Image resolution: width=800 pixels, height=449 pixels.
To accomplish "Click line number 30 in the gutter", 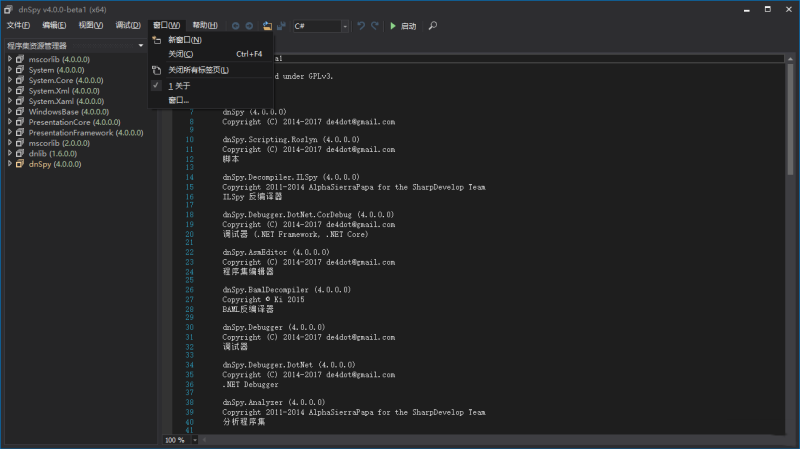I will click(x=189, y=327).
